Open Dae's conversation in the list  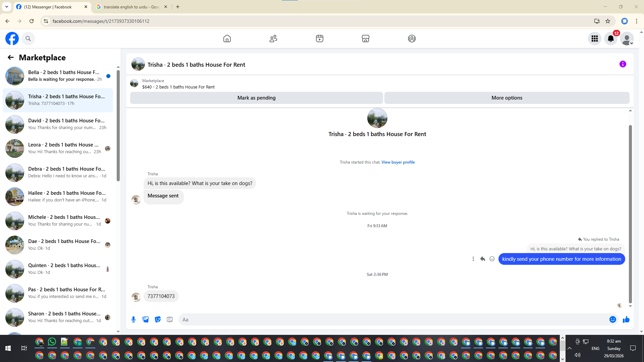pos(58,245)
